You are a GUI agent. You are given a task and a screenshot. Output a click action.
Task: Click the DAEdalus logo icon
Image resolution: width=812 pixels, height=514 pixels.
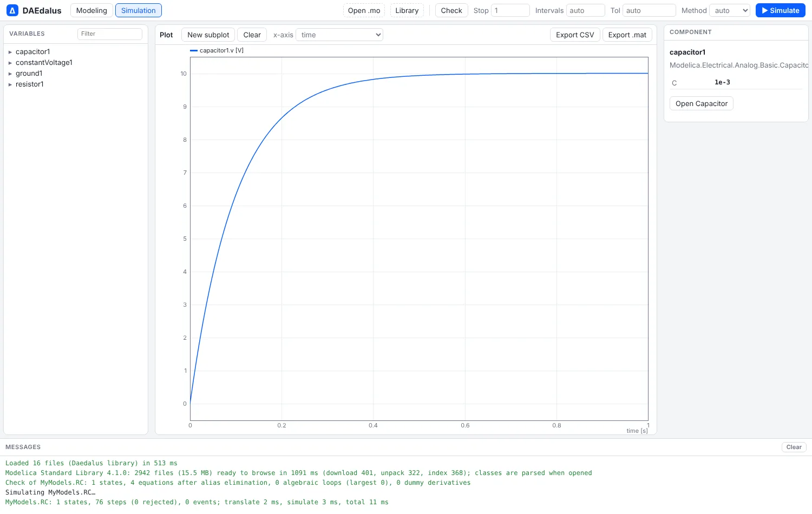pos(12,10)
